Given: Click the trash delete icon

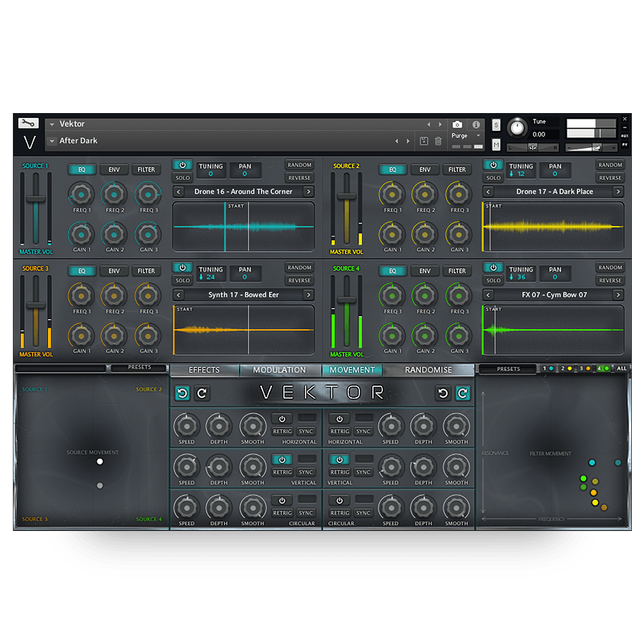Looking at the screenshot, I should [x=438, y=141].
